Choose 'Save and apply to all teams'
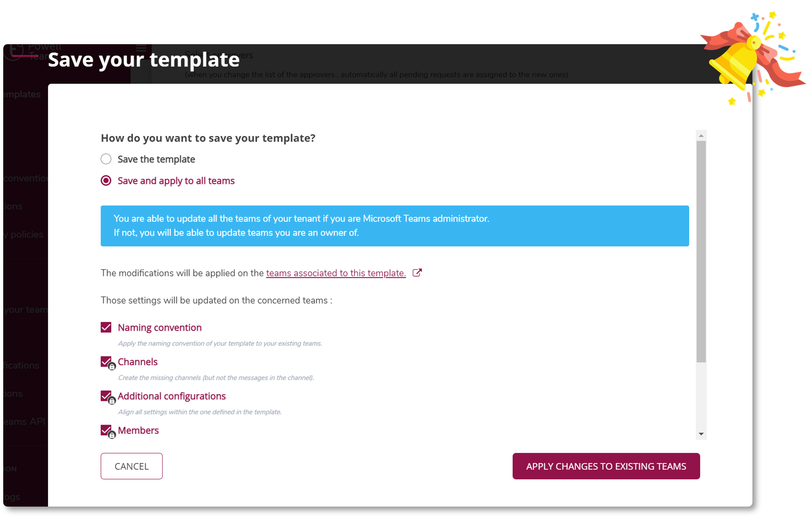Screen dimensions: 812x517 [106, 180]
